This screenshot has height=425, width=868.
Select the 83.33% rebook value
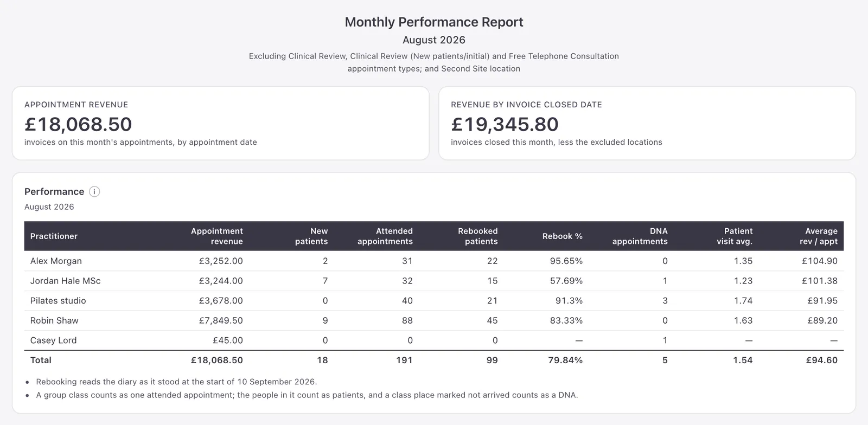click(x=566, y=320)
